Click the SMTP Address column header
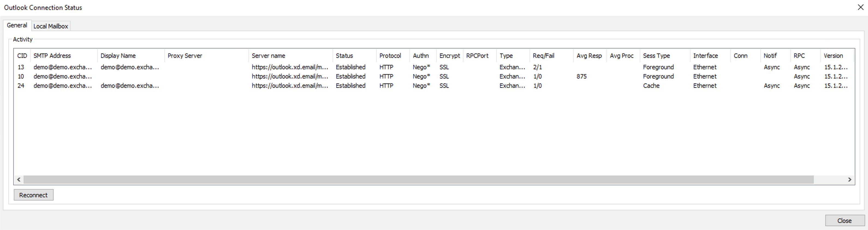868x230 pixels. [52, 56]
